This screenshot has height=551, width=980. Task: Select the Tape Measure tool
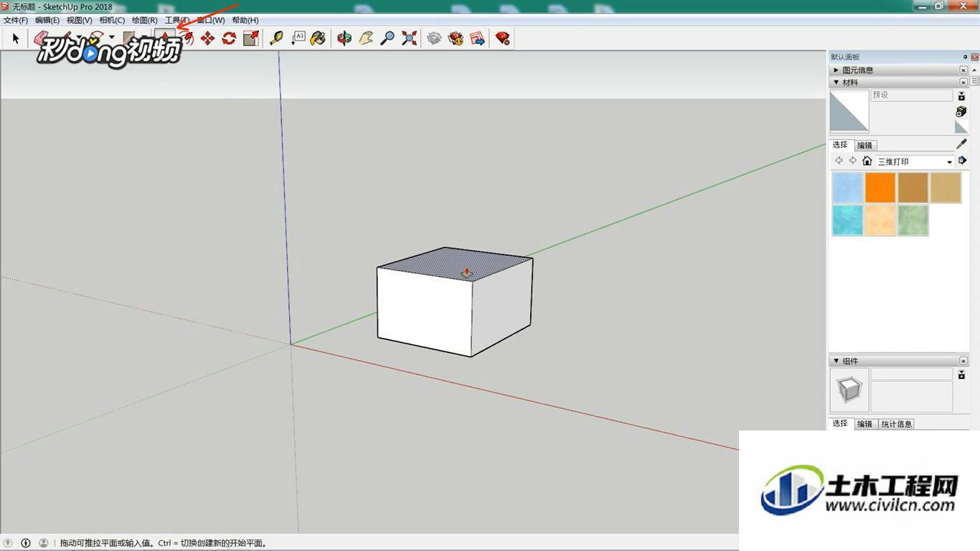276,39
